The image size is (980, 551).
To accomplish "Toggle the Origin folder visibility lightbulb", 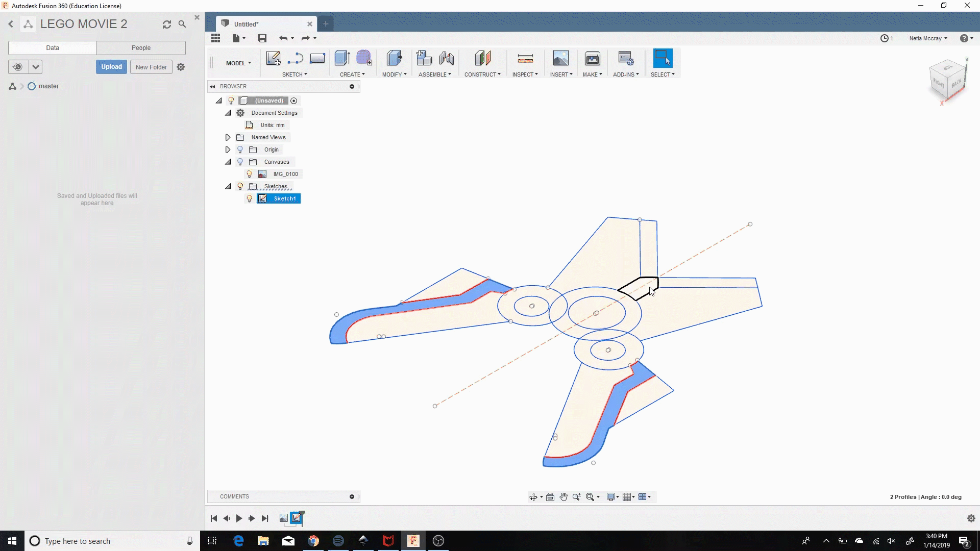I will (x=240, y=149).
